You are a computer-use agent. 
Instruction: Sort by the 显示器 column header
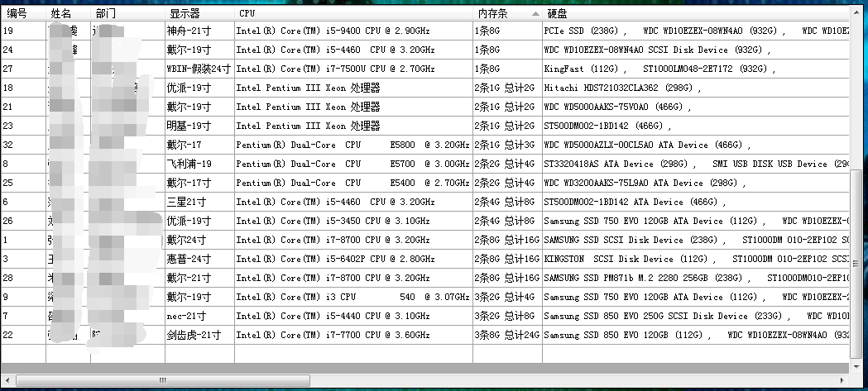200,13
